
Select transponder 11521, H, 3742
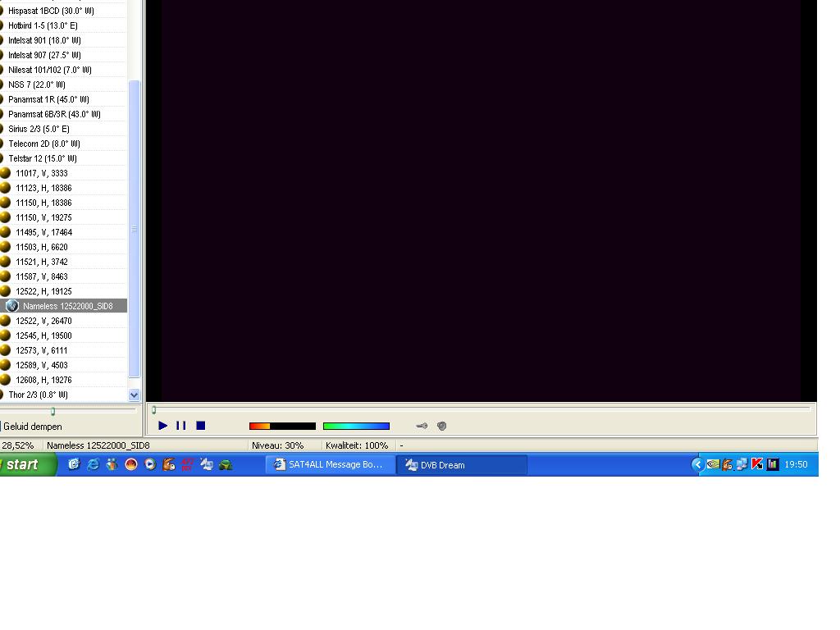(42, 262)
